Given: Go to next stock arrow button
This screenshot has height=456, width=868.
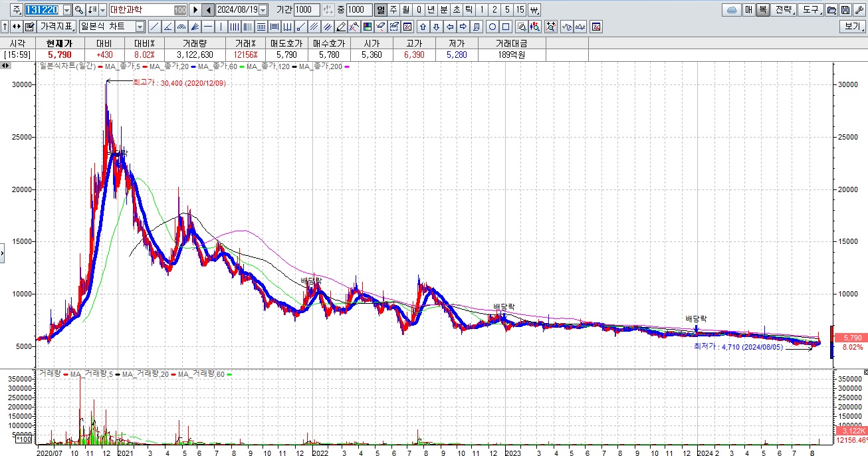Looking at the screenshot, I should pyautogui.click(x=195, y=10).
